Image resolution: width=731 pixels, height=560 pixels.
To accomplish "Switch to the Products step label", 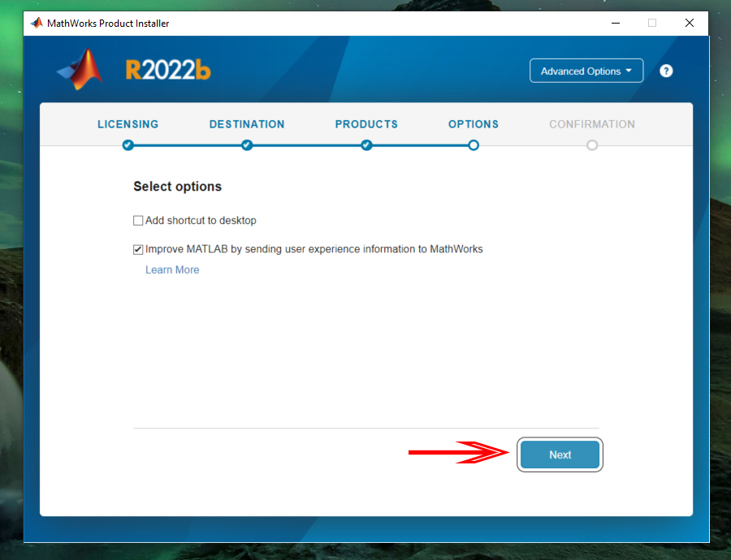I will coord(366,124).
